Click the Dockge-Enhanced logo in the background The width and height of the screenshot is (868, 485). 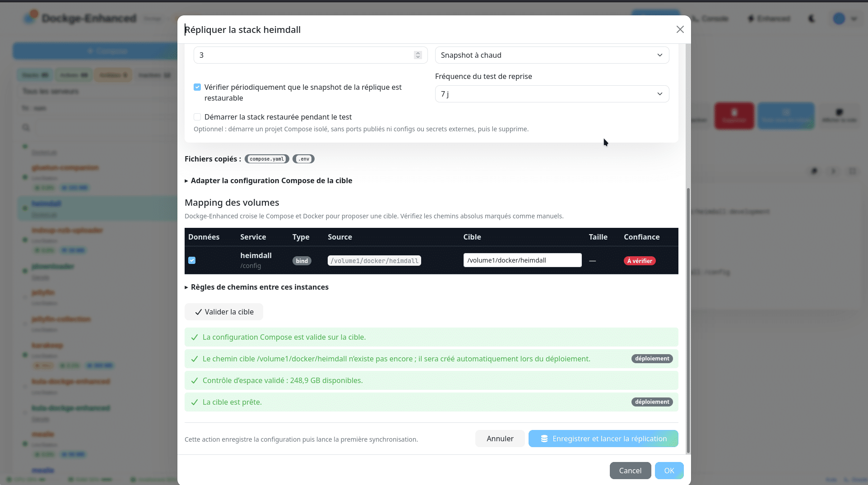click(x=31, y=18)
